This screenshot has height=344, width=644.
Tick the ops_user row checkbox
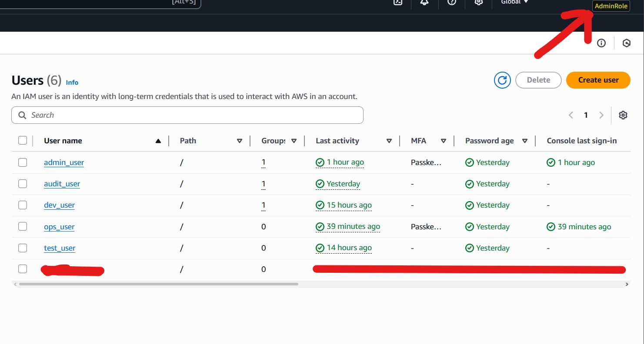[23, 226]
